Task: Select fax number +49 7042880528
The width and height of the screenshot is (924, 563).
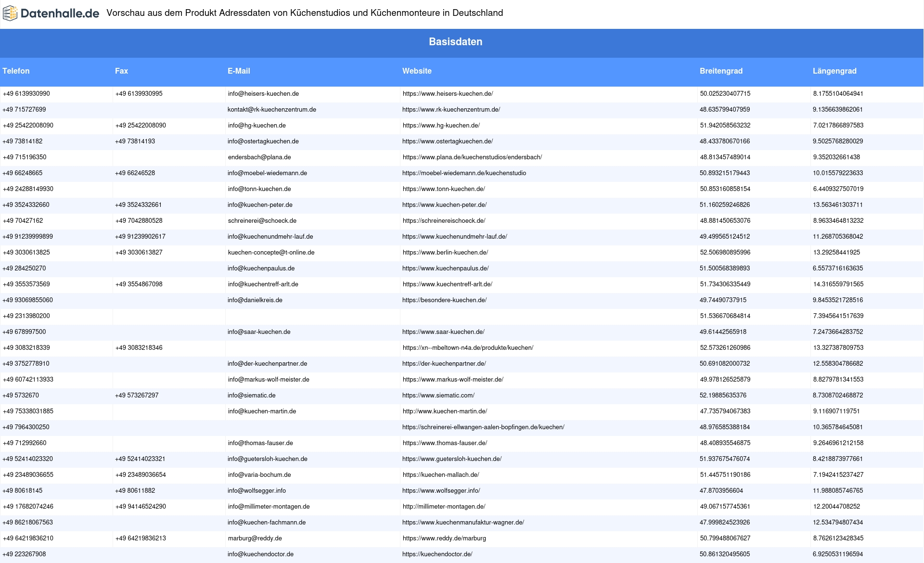Action: 139,221
